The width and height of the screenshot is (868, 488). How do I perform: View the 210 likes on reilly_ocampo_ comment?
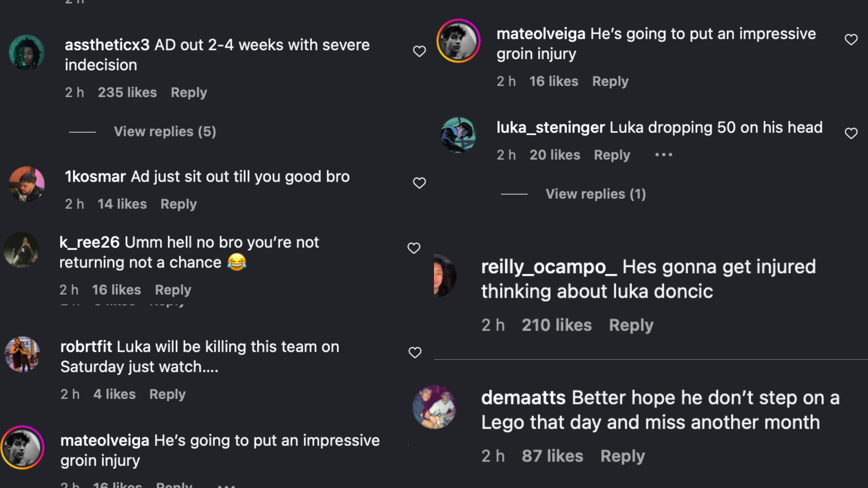(x=556, y=325)
